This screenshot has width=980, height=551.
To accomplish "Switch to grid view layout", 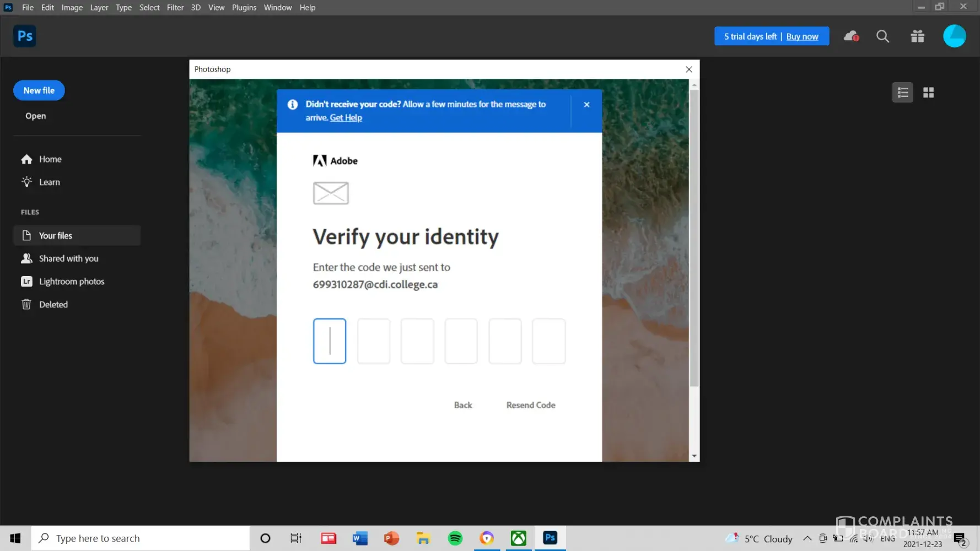I will [928, 93].
